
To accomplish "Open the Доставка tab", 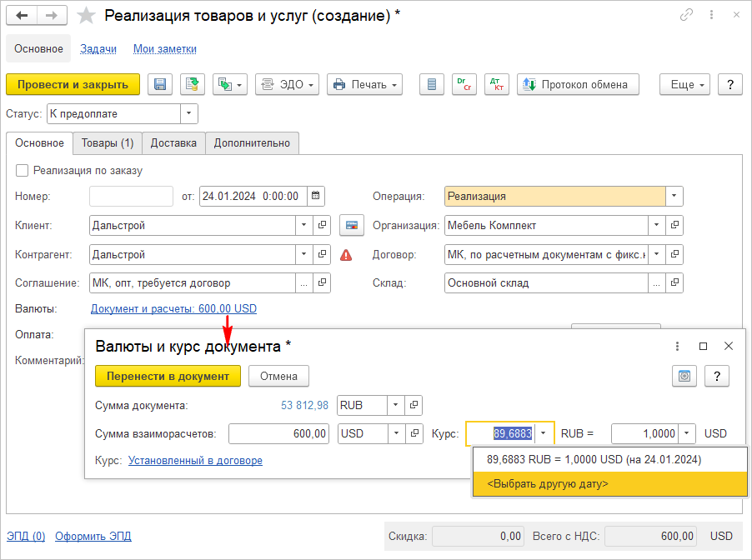I will pos(173,143).
